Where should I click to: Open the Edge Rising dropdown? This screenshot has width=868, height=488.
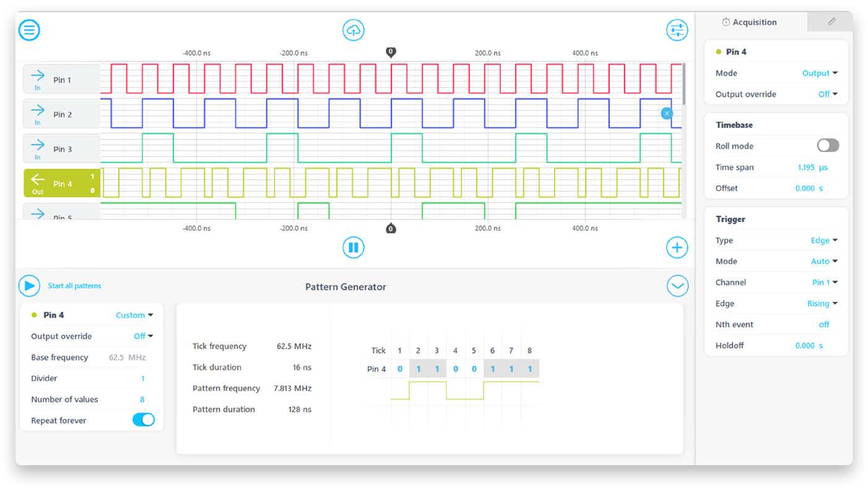[x=822, y=304]
